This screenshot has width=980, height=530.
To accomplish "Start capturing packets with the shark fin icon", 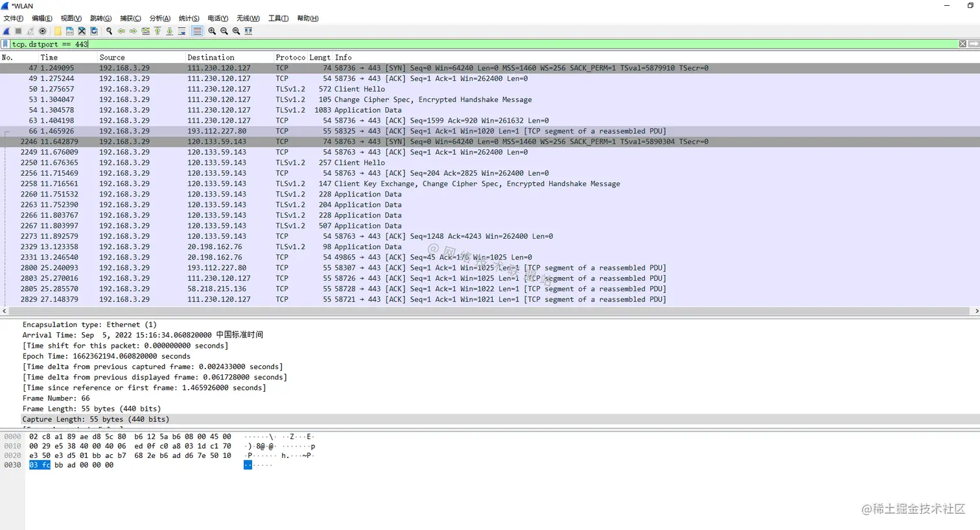I will click(x=6, y=31).
